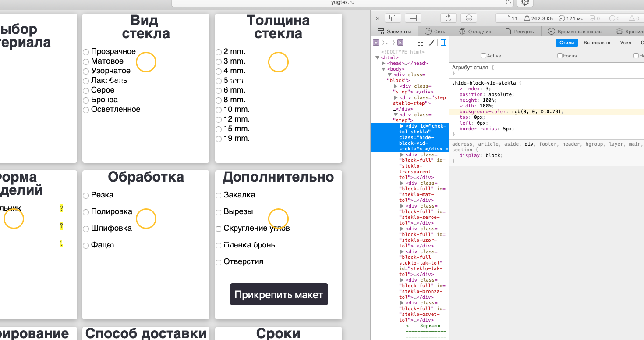
Task: Show console warnings count
Action: 634,18
